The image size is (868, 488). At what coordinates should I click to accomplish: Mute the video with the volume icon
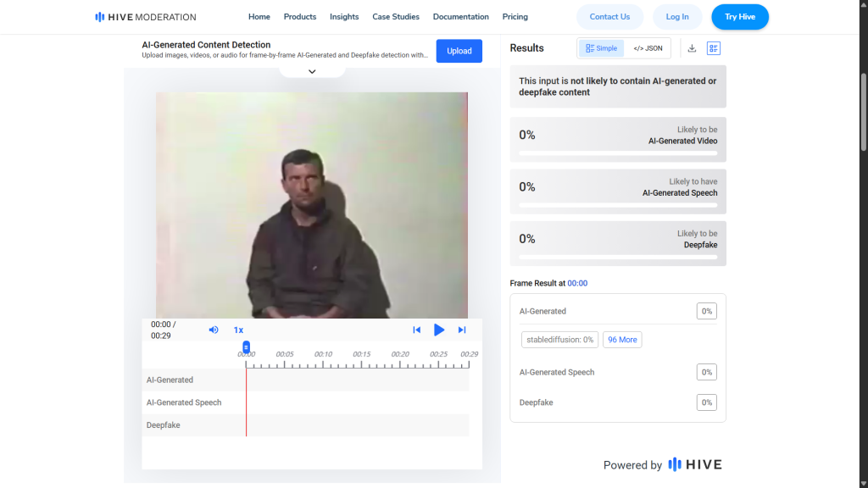point(214,330)
